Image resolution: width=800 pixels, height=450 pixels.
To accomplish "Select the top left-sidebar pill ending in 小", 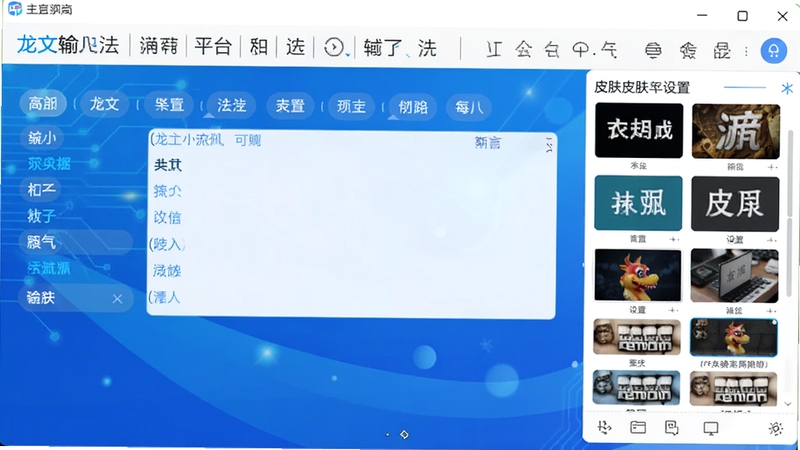I will [x=42, y=138].
